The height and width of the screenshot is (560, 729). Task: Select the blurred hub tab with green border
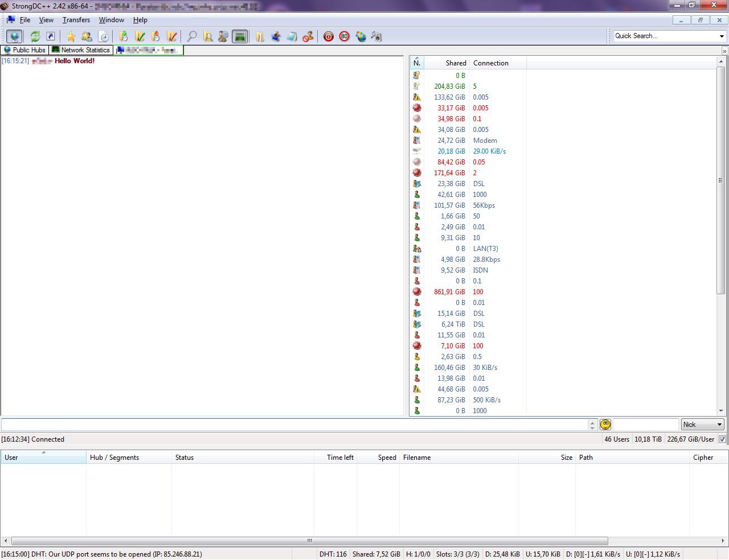pyautogui.click(x=149, y=50)
